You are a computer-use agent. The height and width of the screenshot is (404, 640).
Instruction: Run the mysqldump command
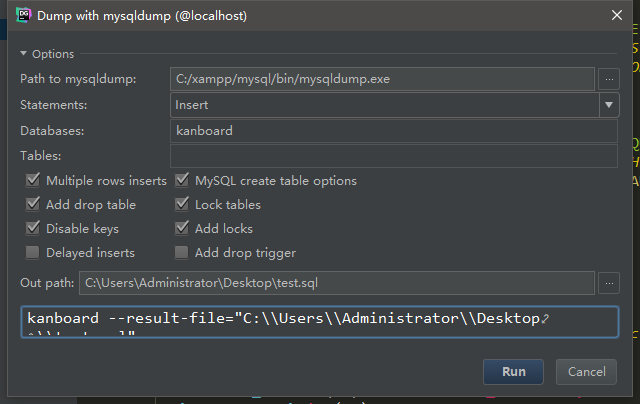pyautogui.click(x=513, y=372)
